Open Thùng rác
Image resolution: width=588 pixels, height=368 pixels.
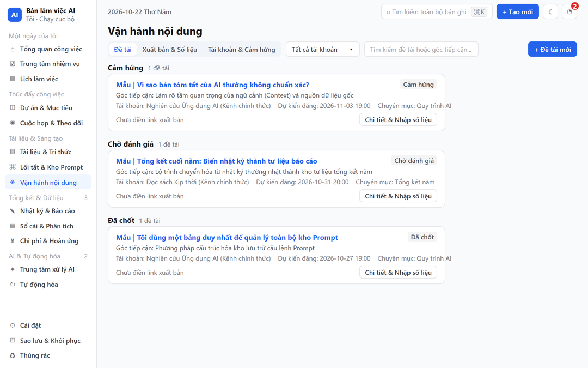pyautogui.click(x=48, y=355)
